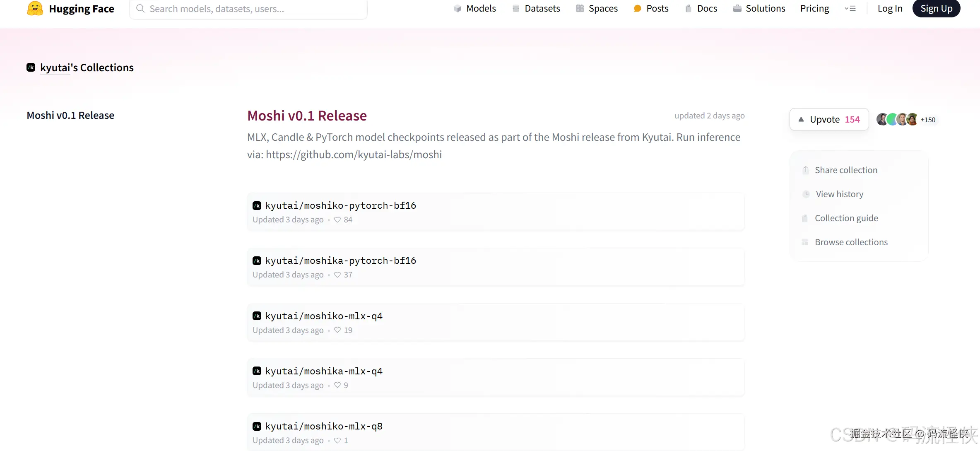
Task: Click heart icon on moshiko-mlx-q8 row
Action: (337, 441)
